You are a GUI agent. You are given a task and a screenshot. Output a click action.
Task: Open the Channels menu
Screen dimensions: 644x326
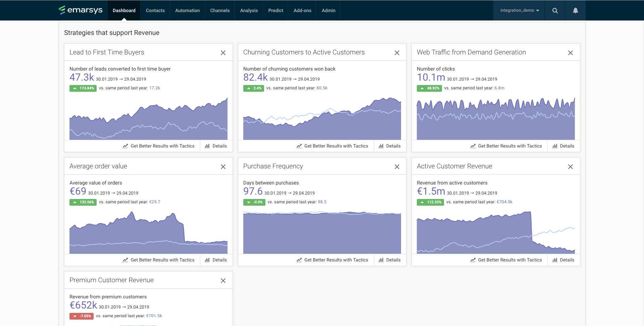click(x=220, y=10)
